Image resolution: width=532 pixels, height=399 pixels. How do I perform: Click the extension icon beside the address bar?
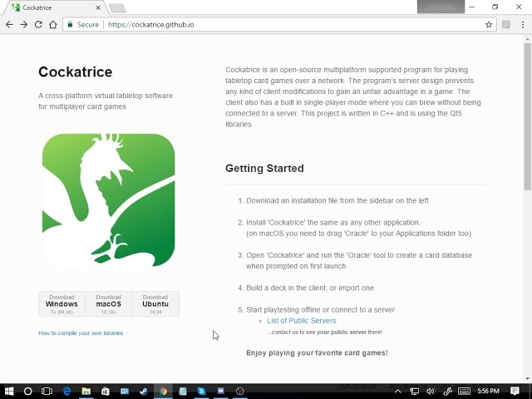(x=506, y=24)
